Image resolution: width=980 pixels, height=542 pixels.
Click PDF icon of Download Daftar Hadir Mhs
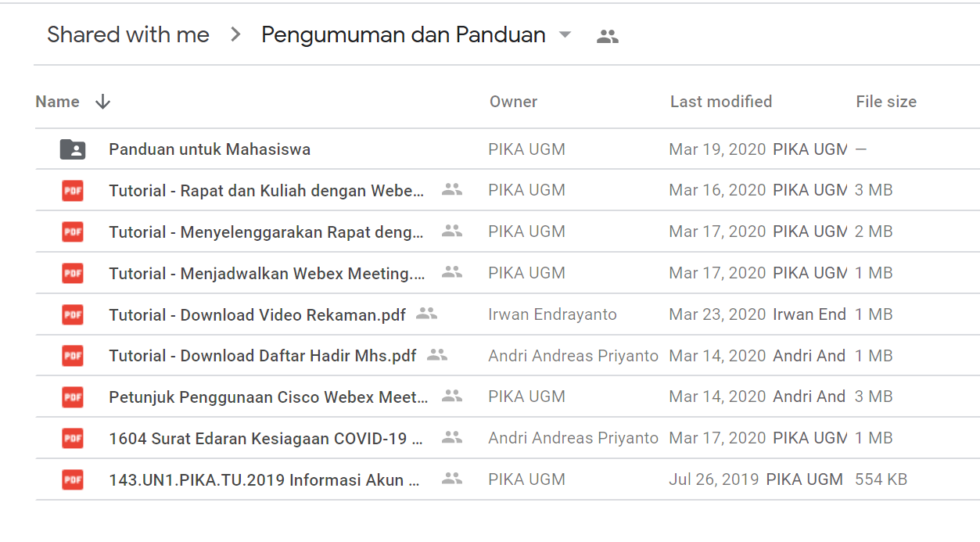coord(73,356)
